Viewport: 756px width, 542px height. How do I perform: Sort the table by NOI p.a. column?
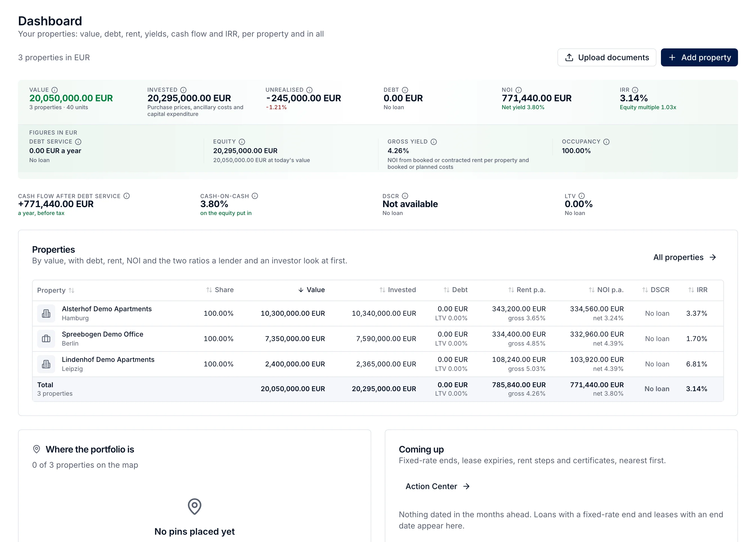click(606, 290)
